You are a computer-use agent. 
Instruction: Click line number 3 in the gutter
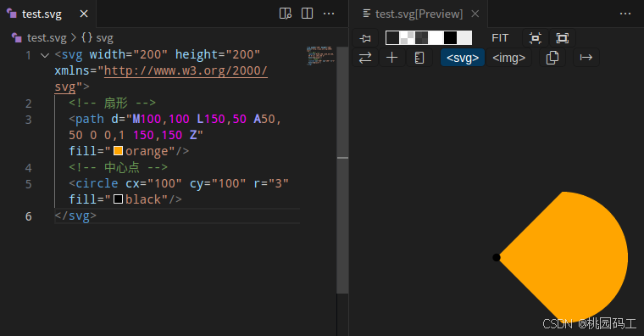[x=28, y=120]
